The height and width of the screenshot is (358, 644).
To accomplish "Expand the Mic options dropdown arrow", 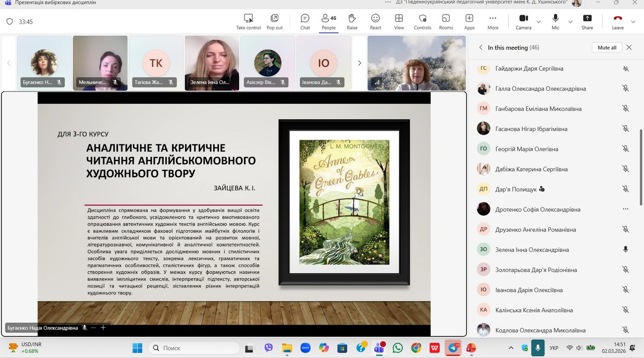I will coord(570,22).
